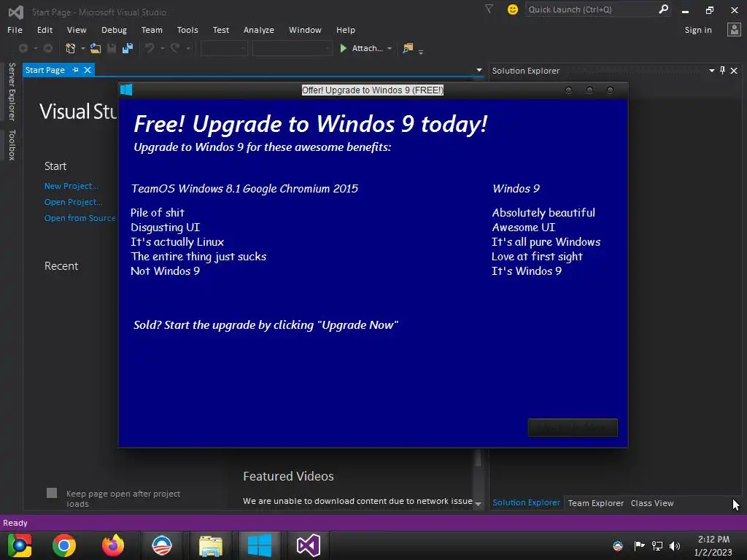Toggle auto-hide pin on Solution Explorer
The image size is (747, 560).
723,71
